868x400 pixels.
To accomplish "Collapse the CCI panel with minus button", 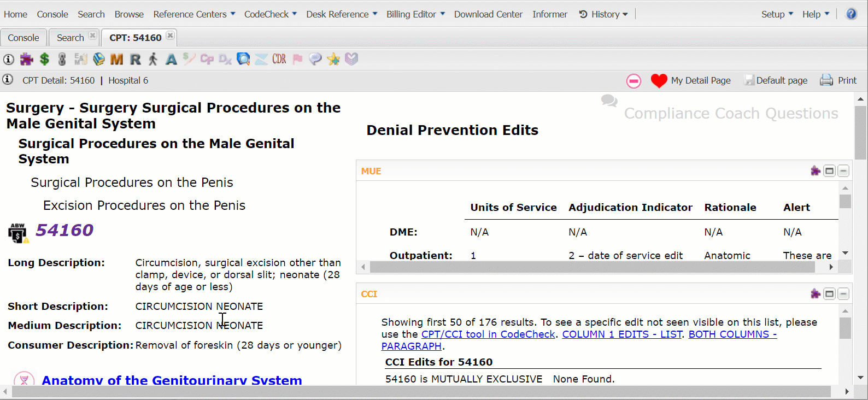I will coord(843,294).
